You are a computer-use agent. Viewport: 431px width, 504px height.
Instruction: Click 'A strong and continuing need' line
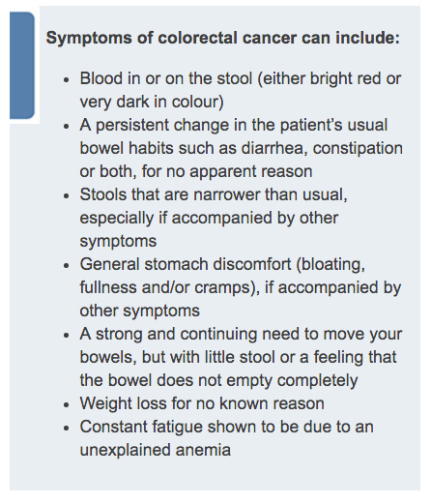coord(241,334)
